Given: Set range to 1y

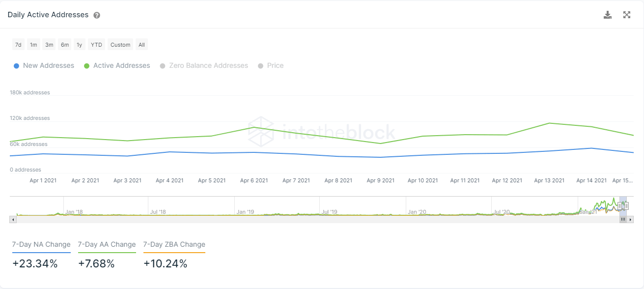Looking at the screenshot, I should (80, 45).
